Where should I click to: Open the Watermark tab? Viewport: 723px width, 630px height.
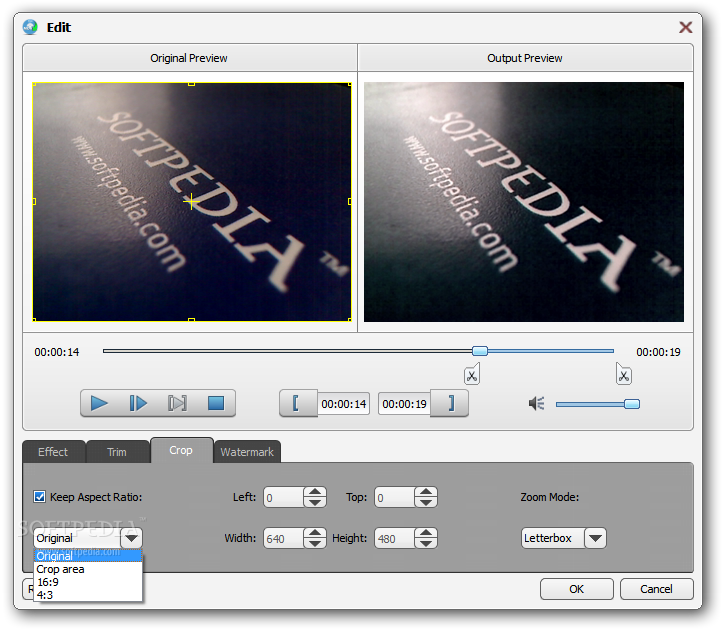pyautogui.click(x=247, y=452)
